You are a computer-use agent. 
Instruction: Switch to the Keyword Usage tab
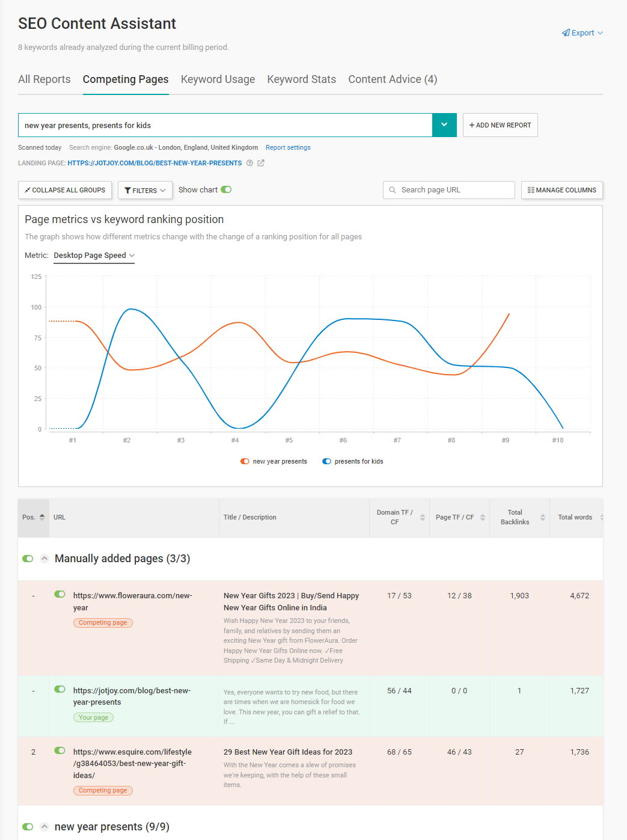coord(217,79)
